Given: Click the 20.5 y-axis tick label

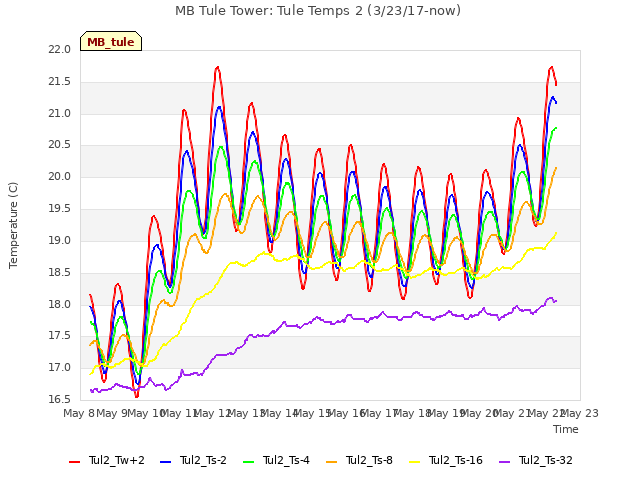Looking at the screenshot, I should click(x=59, y=145).
